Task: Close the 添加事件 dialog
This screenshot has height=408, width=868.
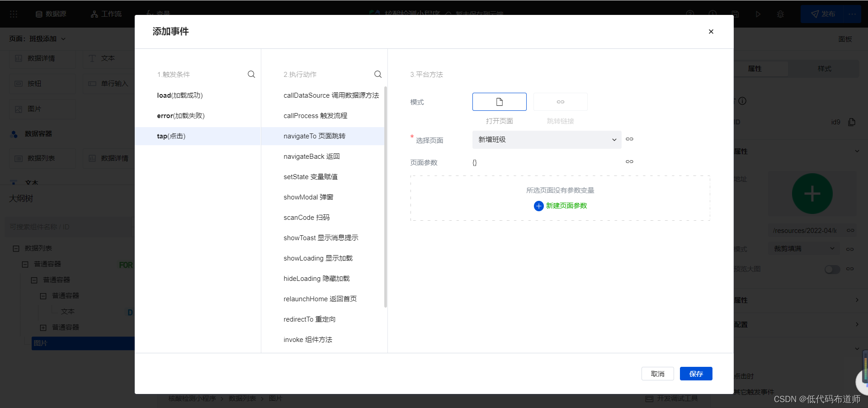Action: [711, 32]
